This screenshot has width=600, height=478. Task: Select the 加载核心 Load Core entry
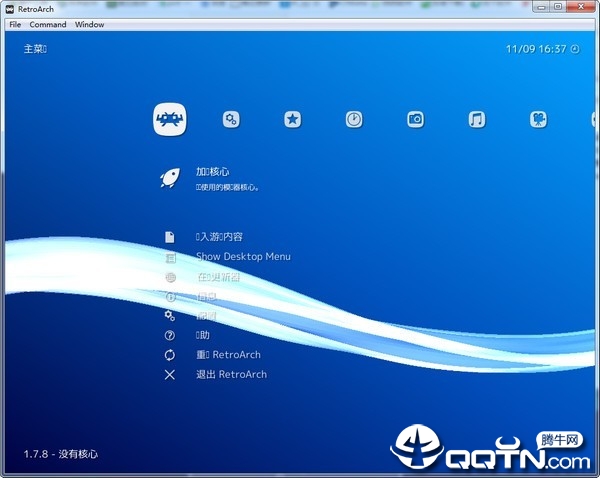[x=213, y=172]
